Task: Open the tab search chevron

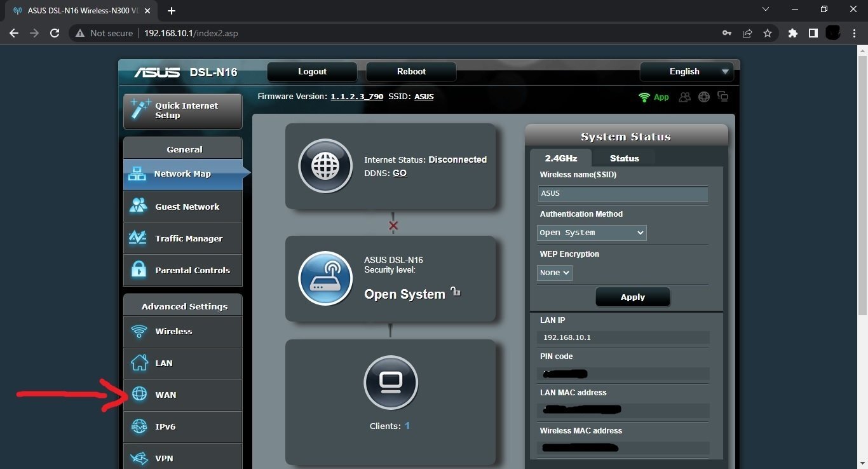Action: (x=766, y=10)
